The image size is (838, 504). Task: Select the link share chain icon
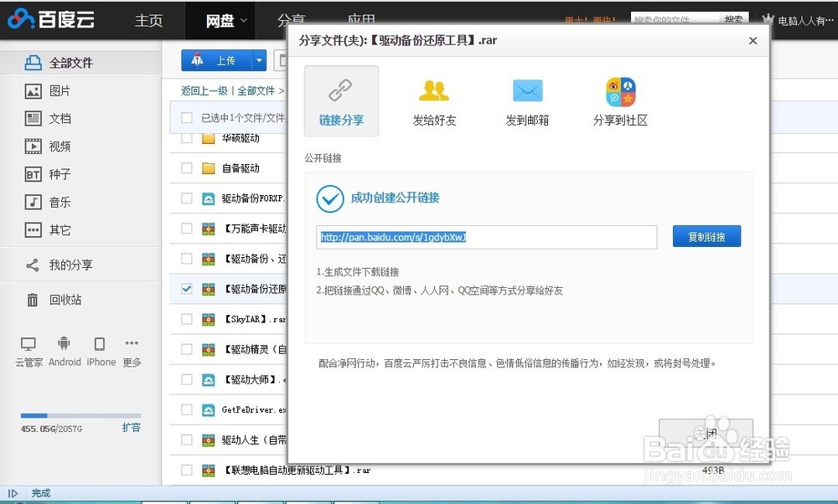[x=340, y=90]
